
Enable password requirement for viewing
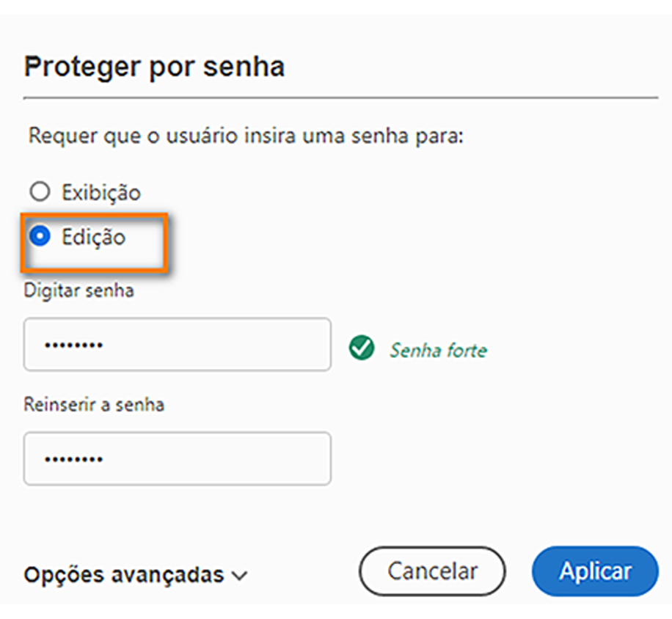click(x=39, y=191)
